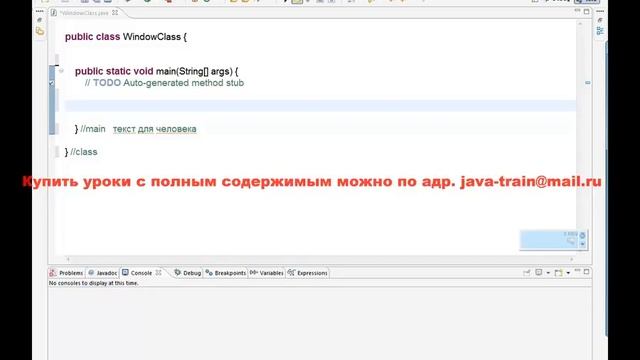Viewport: 640px width, 360px height.
Task: Collapse the main method fold
Action: 61,71
